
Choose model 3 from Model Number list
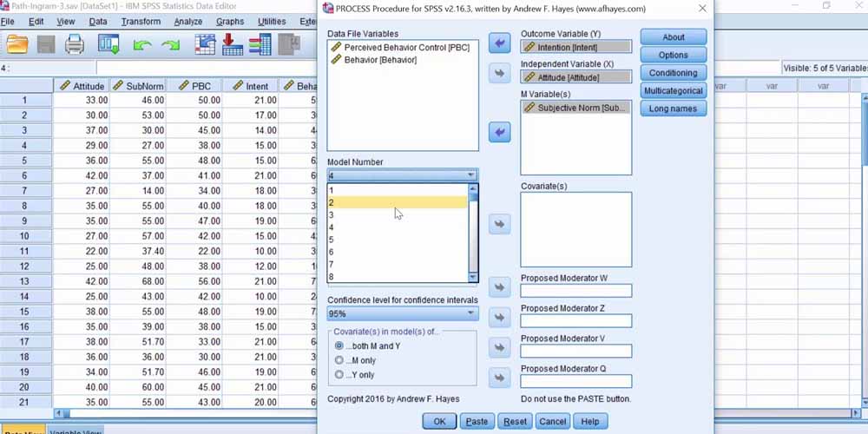coord(398,214)
